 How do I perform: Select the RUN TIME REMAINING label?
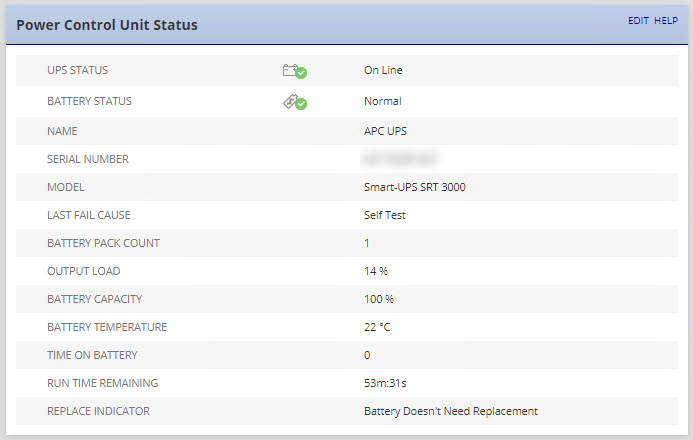(x=103, y=383)
